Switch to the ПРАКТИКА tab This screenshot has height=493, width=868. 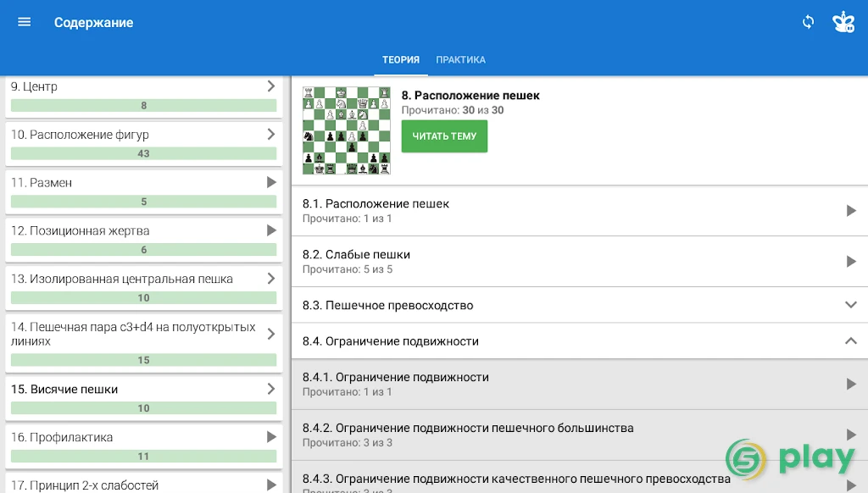pyautogui.click(x=460, y=60)
